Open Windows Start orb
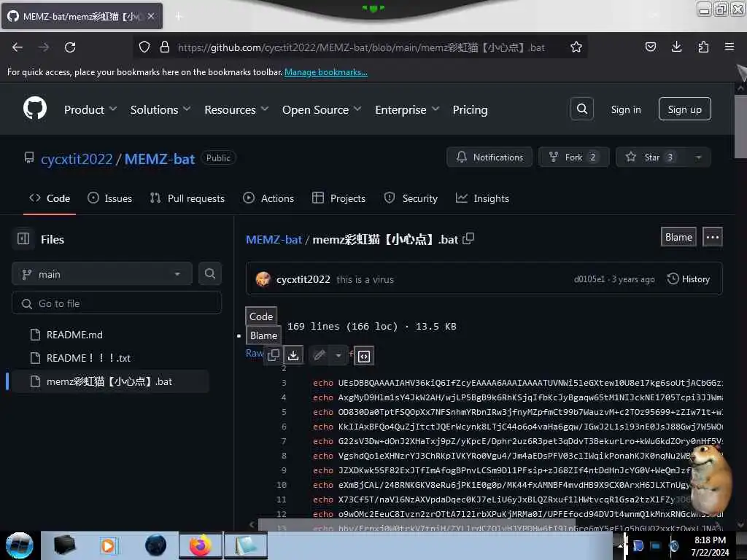This screenshot has width=747, height=560. (19, 545)
